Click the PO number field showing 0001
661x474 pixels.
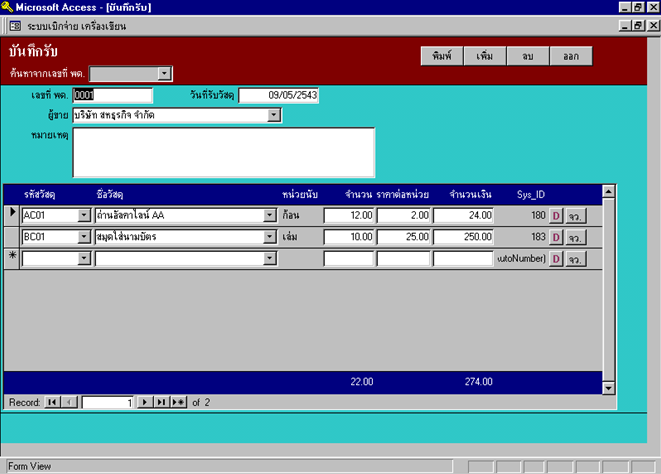112,95
